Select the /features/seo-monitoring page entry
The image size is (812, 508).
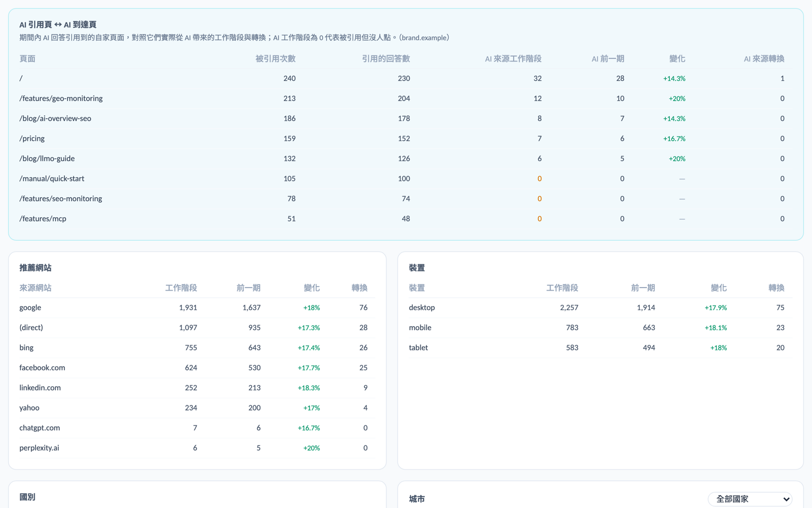tap(405, 199)
